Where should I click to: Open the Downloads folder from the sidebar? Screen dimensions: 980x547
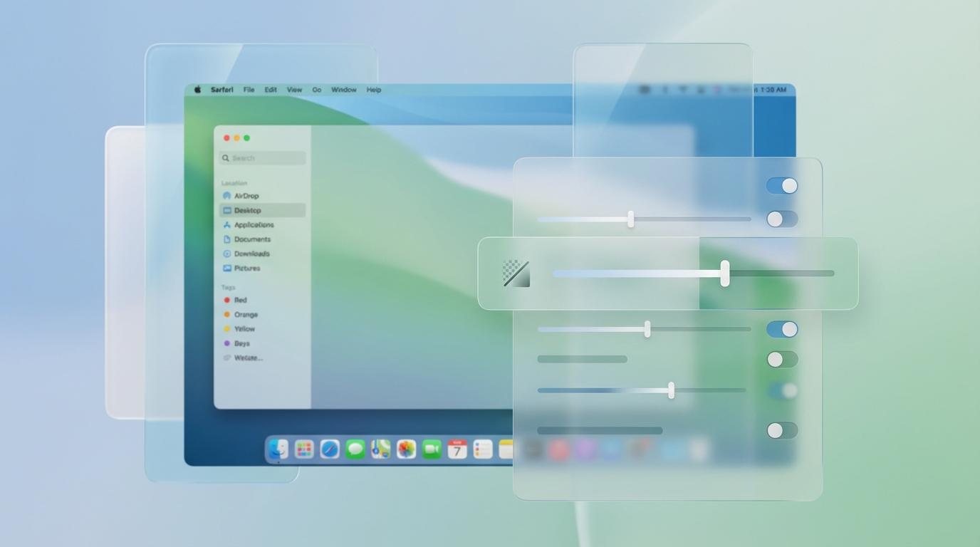[x=250, y=254]
